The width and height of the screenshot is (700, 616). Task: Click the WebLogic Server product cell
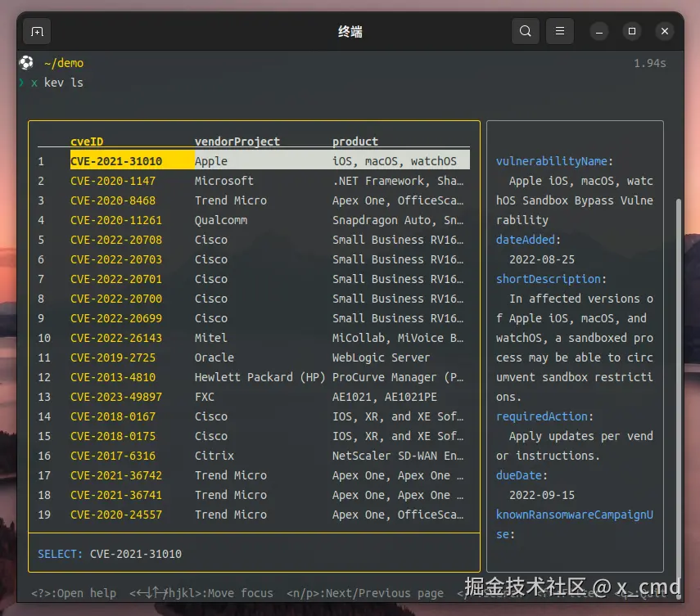click(x=381, y=357)
